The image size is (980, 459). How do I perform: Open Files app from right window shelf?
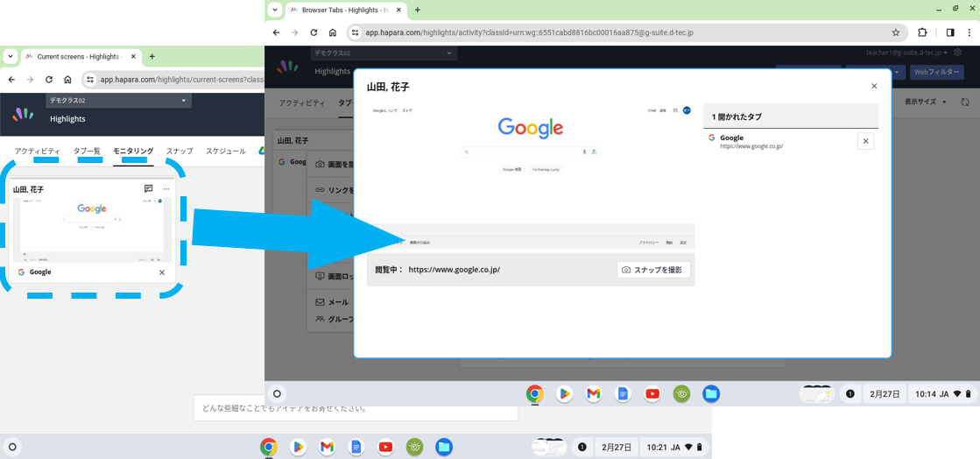click(x=711, y=393)
